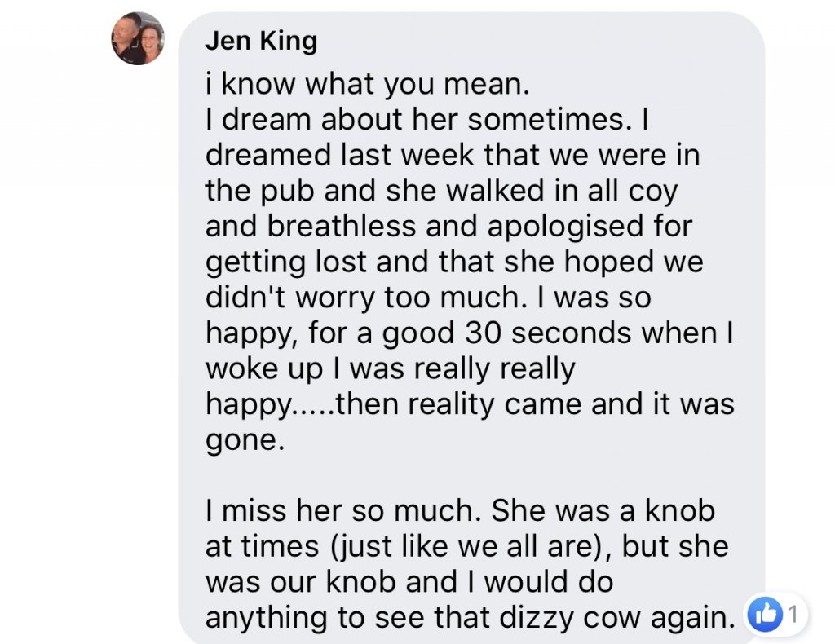Click the Jen King name link
This screenshot has width=835, height=644.
[261, 41]
